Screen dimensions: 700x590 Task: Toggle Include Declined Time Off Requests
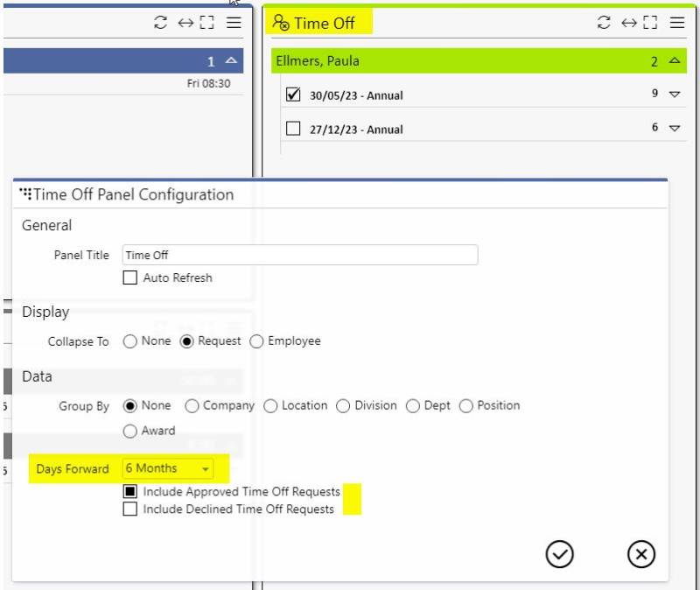point(130,509)
